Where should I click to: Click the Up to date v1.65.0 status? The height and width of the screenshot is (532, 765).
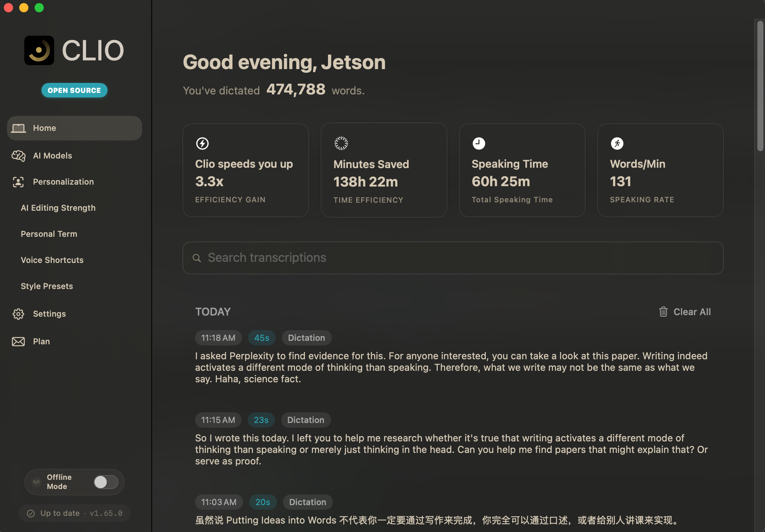[x=75, y=513]
